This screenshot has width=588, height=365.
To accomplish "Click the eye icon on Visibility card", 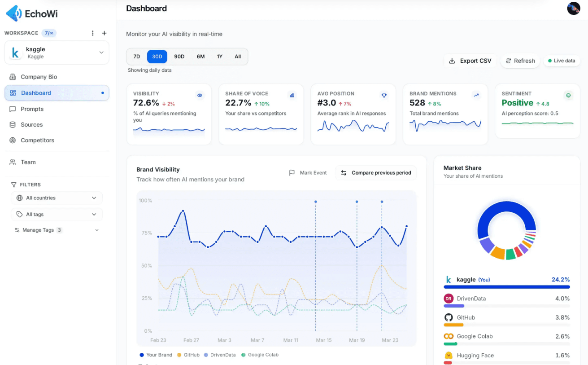I will [200, 95].
